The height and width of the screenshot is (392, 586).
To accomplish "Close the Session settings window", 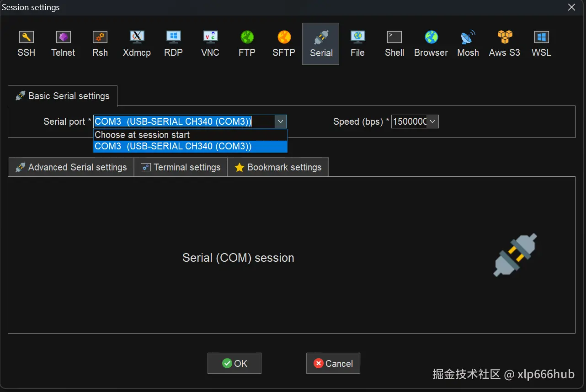I will coord(571,7).
